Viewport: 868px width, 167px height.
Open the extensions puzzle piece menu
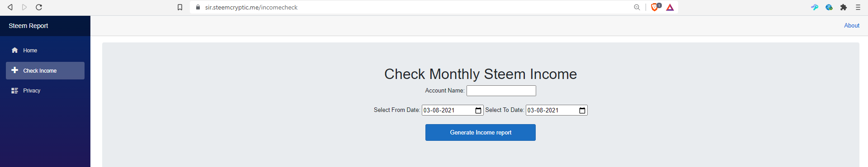coord(844,7)
